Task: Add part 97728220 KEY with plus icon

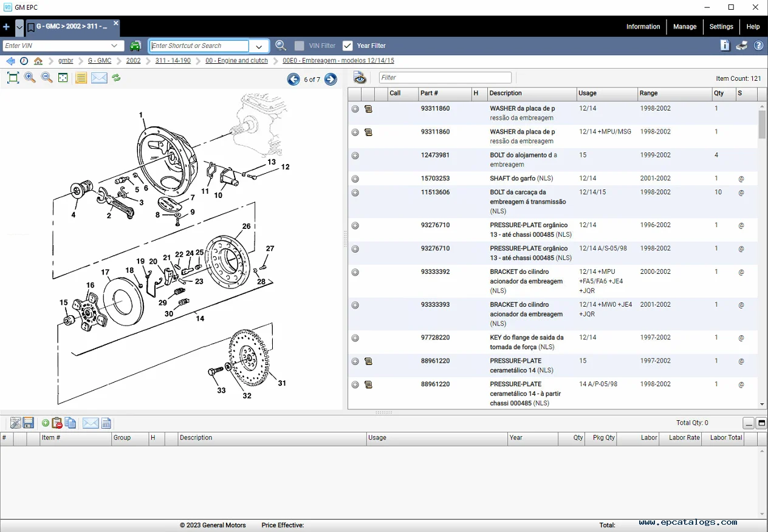Action: [355, 338]
